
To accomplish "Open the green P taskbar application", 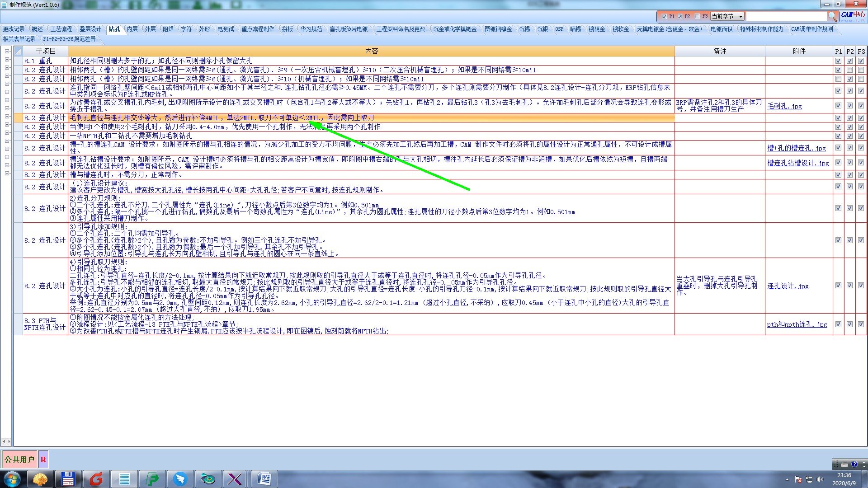I will (x=152, y=479).
